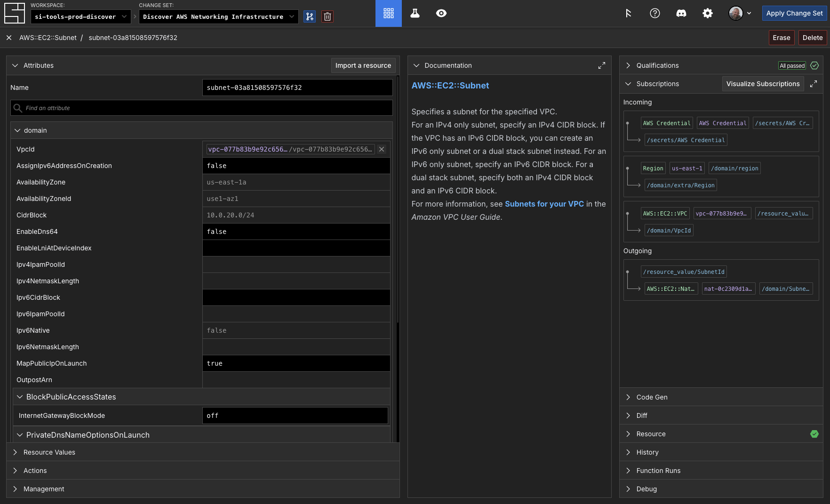Expand the Code Gen section
This screenshot has width=830, height=504.
tap(651, 397)
